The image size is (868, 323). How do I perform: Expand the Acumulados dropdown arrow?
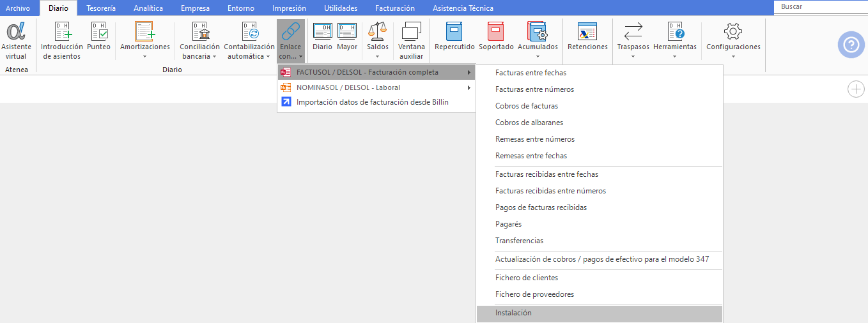click(538, 57)
